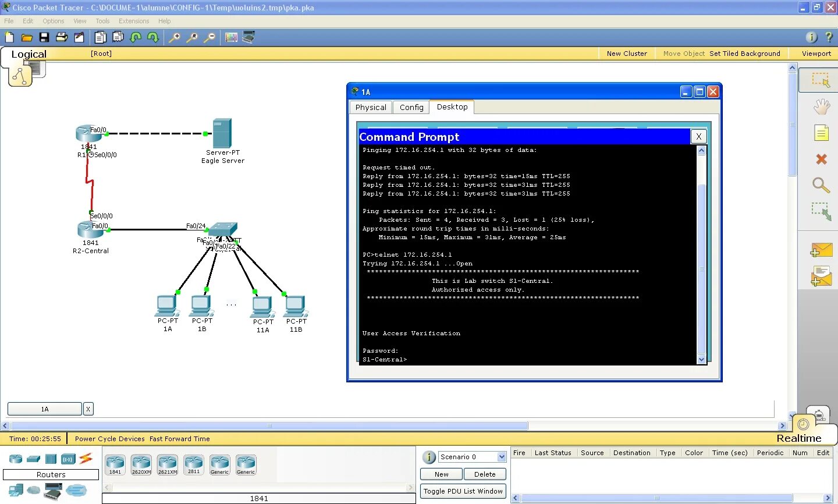Click the Add Complex PDU envelope

[821, 276]
